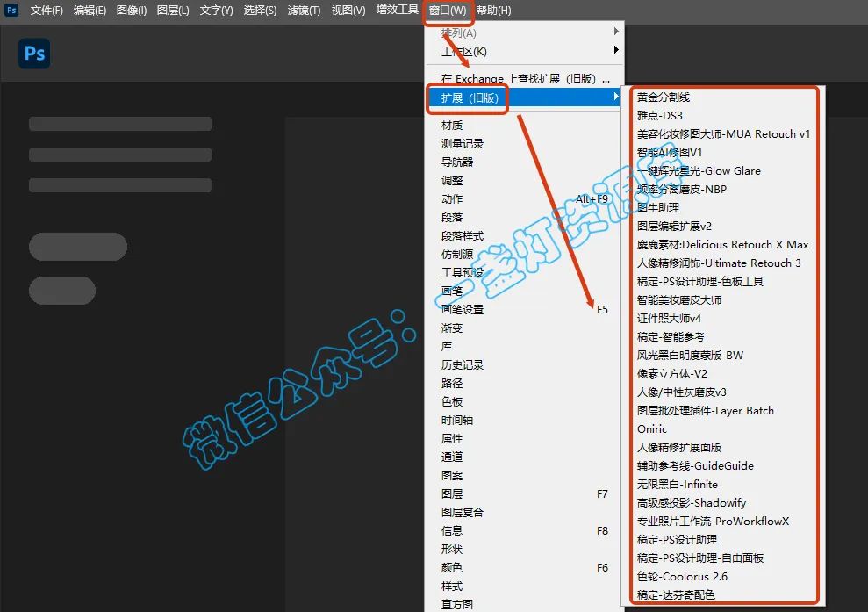The image size is (868, 612).
Task: Open the 选择(S) menu
Action: tap(260, 11)
